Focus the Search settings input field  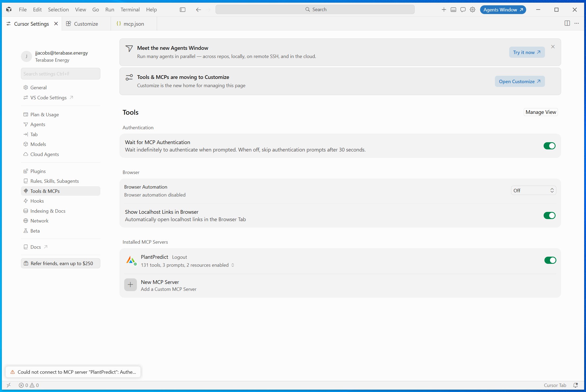click(x=61, y=74)
